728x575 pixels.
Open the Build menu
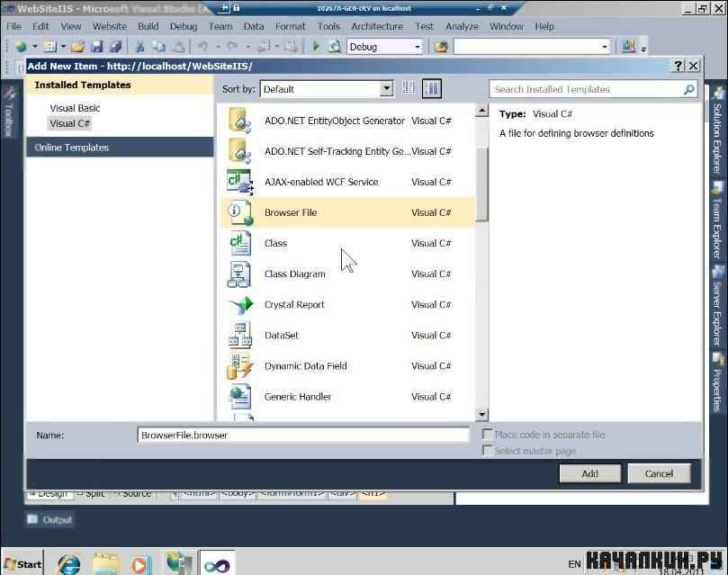[148, 26]
